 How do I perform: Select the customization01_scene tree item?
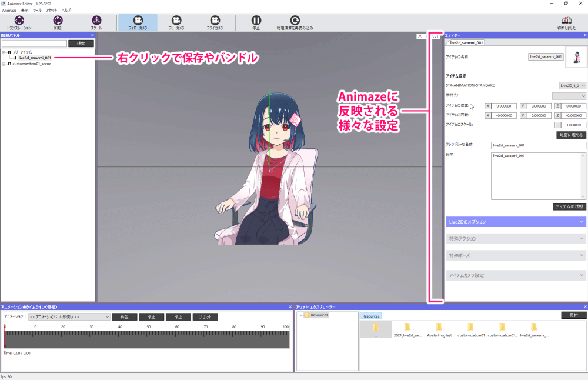(32, 64)
